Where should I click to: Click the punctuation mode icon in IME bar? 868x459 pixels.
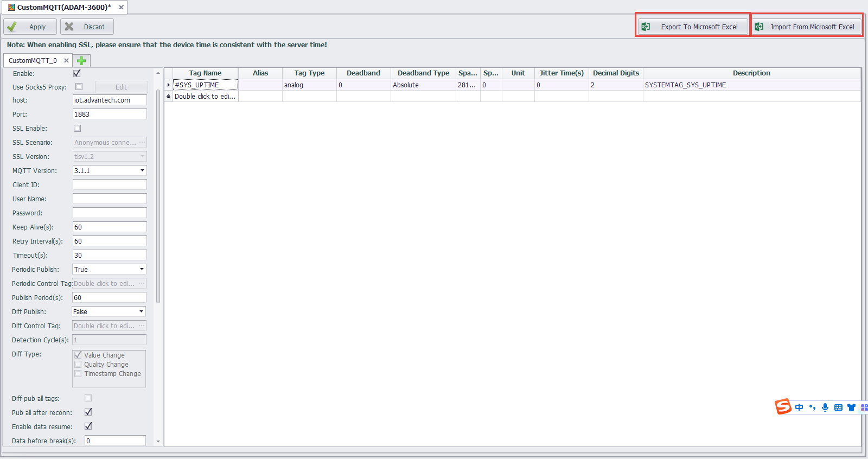pyautogui.click(x=812, y=407)
